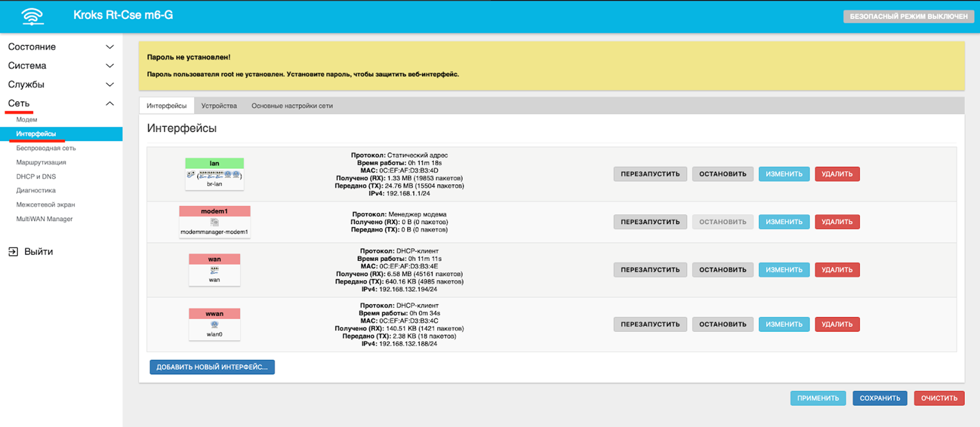Delete the wwan interface with Удалить

click(836, 325)
